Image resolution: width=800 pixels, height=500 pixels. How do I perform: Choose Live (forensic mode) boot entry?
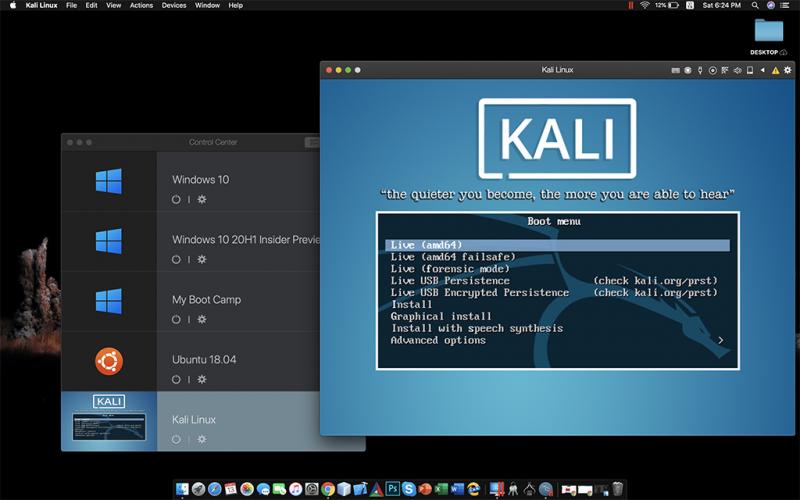(450, 269)
